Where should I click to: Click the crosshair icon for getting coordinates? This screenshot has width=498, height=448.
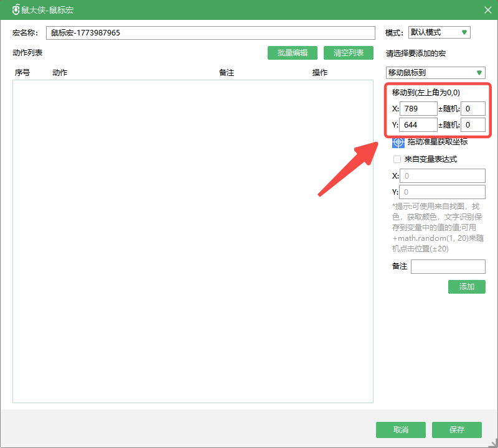[398, 142]
